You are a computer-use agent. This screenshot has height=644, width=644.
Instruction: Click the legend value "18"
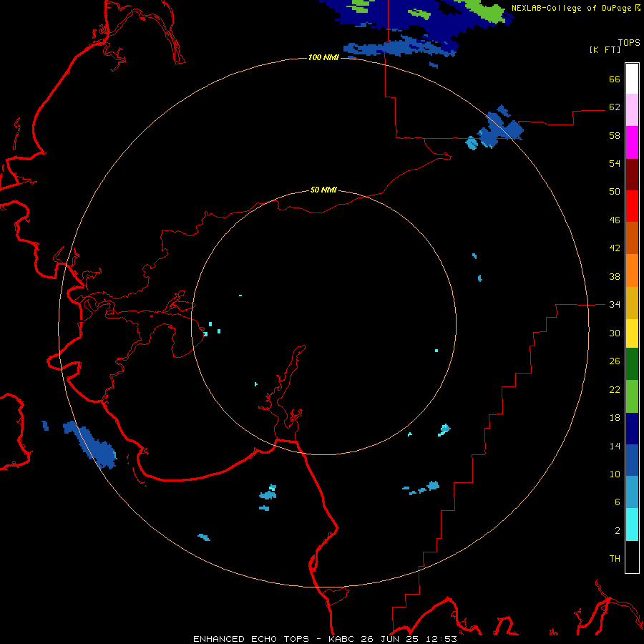click(x=615, y=418)
